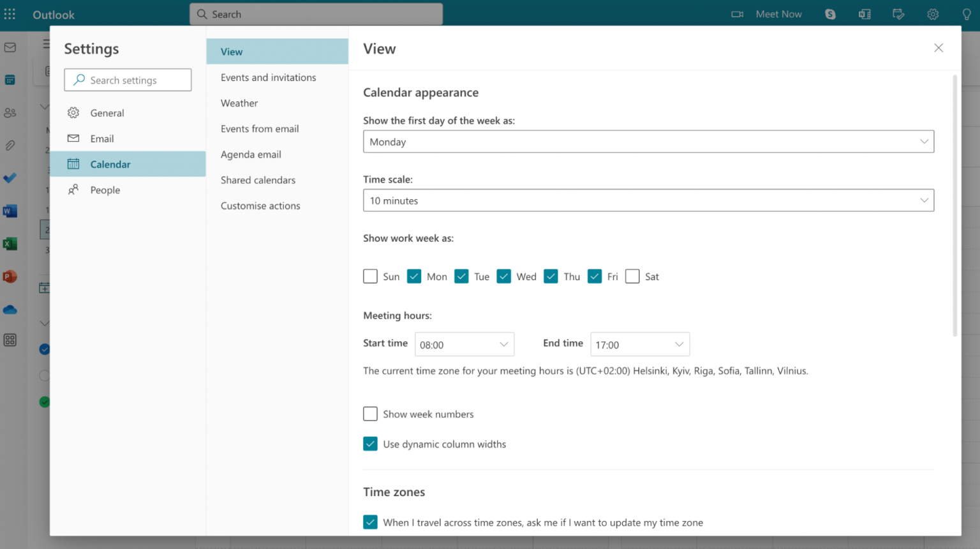This screenshot has height=549, width=980.
Task: Open Events from email section
Action: point(278,128)
